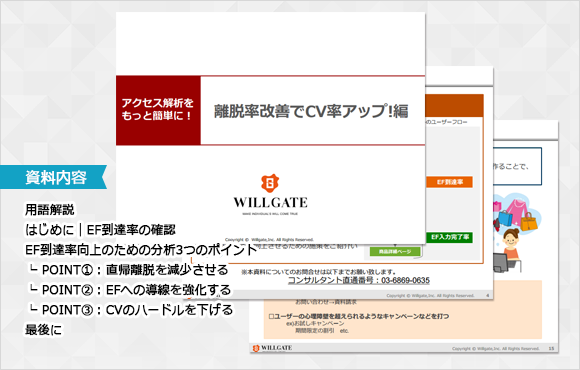This screenshot has width=580, height=370.
Task: Select the WILLGATE wordmark on cover slide
Action: click(270, 203)
